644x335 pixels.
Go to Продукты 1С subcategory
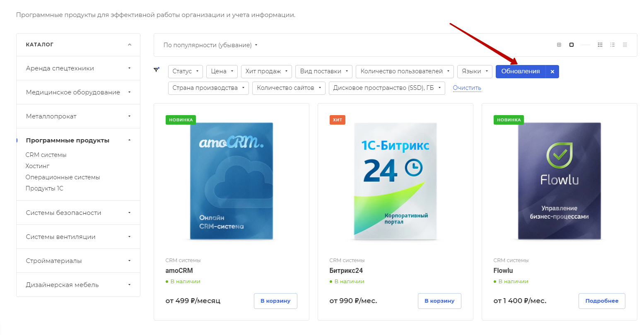click(45, 188)
